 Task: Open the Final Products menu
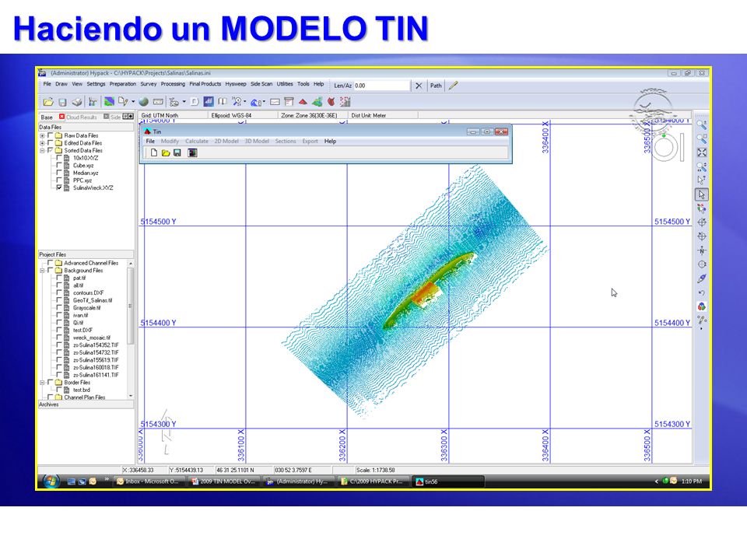pyautogui.click(x=205, y=84)
